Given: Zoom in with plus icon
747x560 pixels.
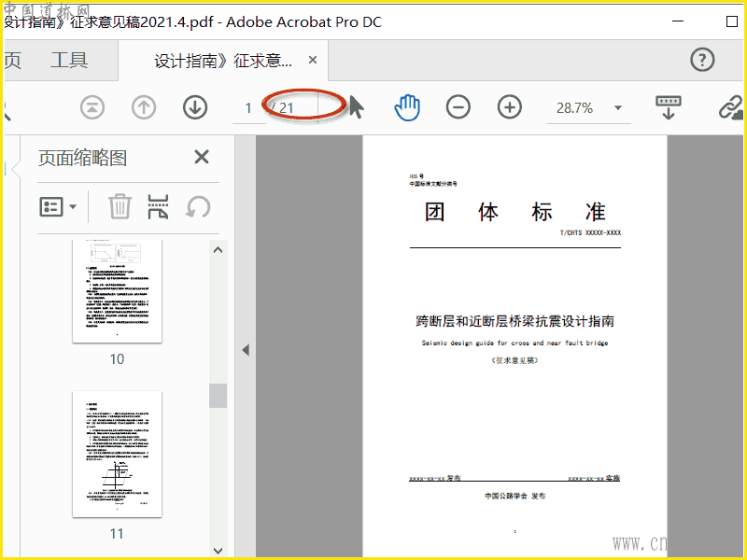Looking at the screenshot, I should (x=510, y=107).
